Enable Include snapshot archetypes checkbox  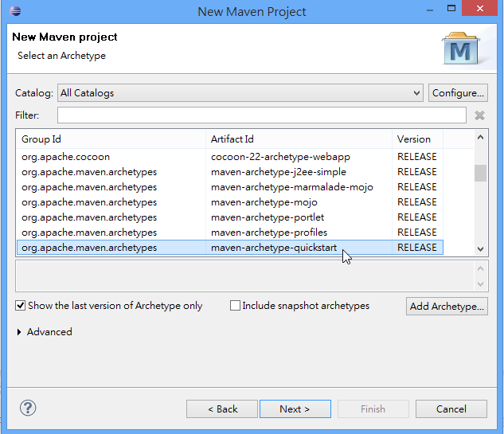235,306
